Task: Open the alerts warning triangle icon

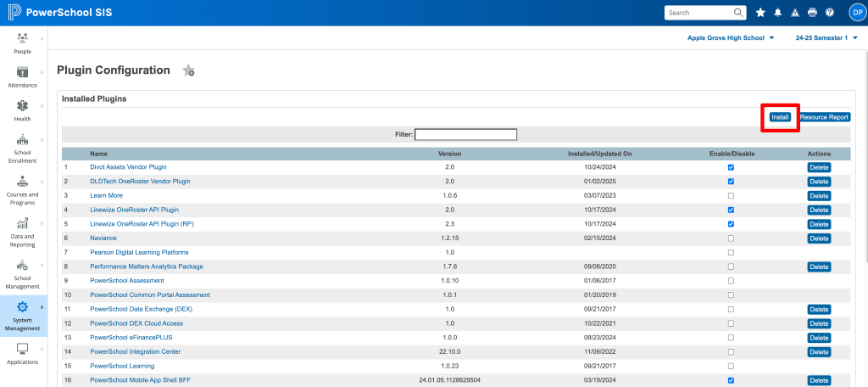Action: [x=795, y=13]
